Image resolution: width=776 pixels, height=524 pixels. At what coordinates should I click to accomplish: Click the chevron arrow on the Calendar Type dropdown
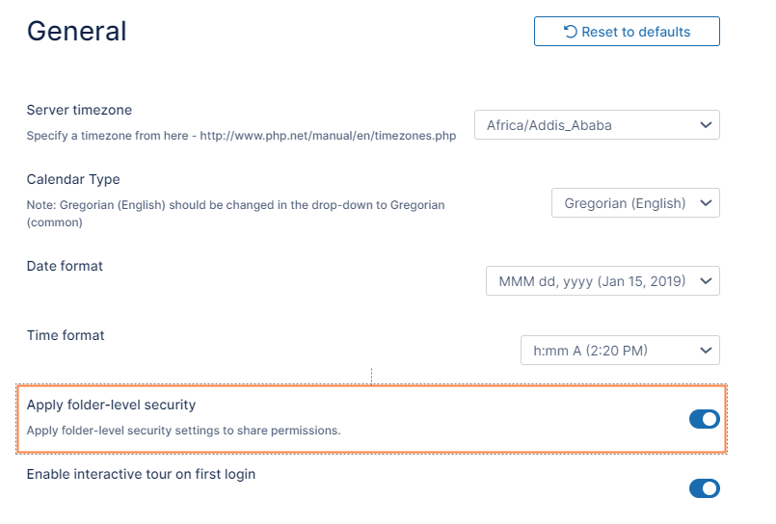(706, 203)
